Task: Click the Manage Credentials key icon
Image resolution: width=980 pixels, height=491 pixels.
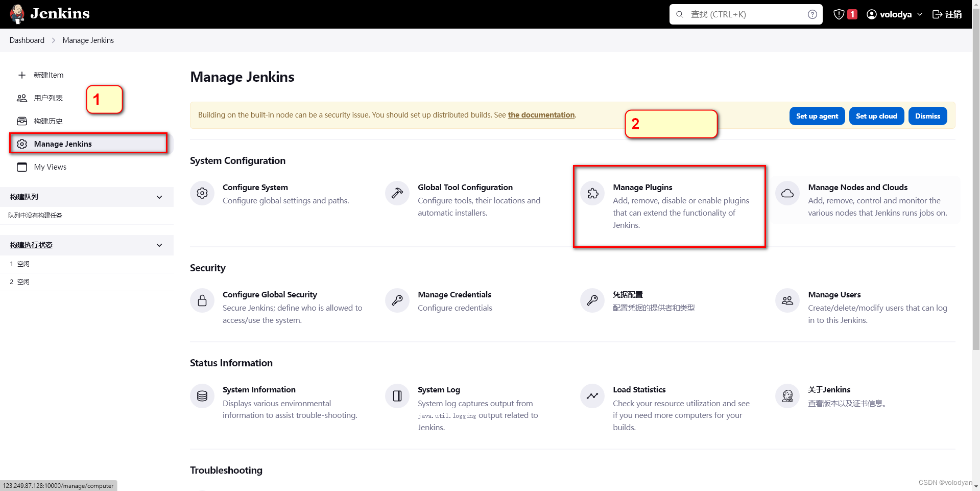Action: [x=397, y=300]
